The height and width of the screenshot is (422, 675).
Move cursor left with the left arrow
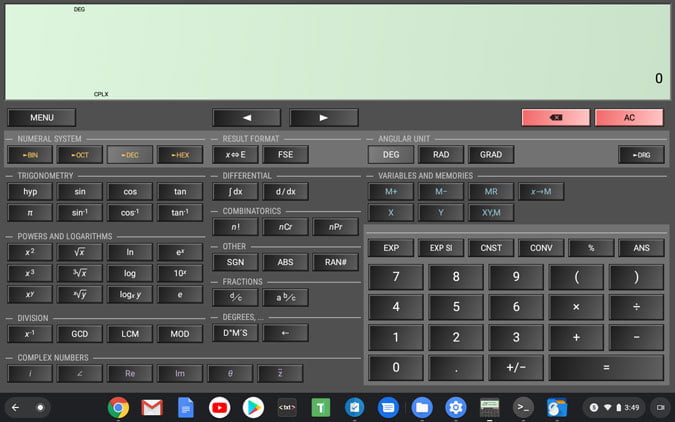coord(246,118)
